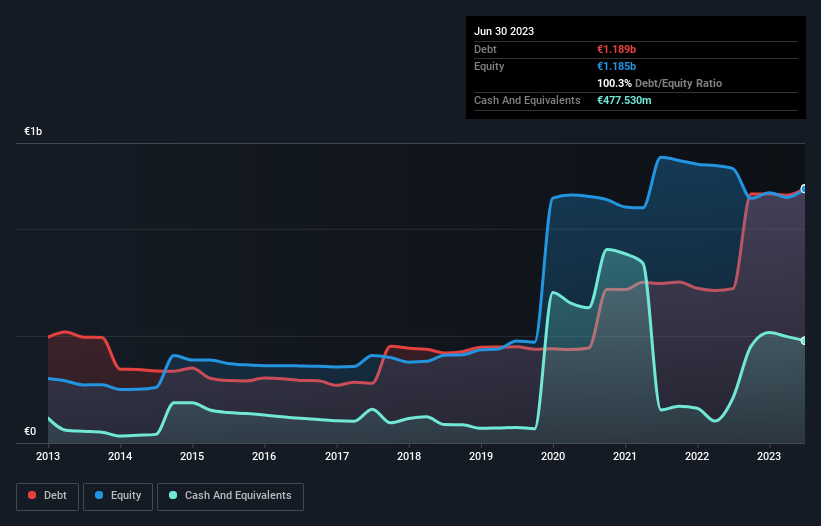Click the 2014 x-axis label
Viewport: 821px width, 526px height.
click(120, 456)
